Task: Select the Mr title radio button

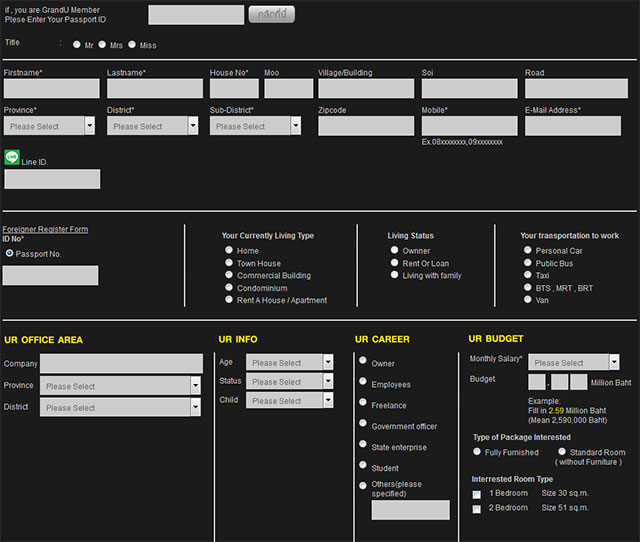Action: [x=77, y=45]
